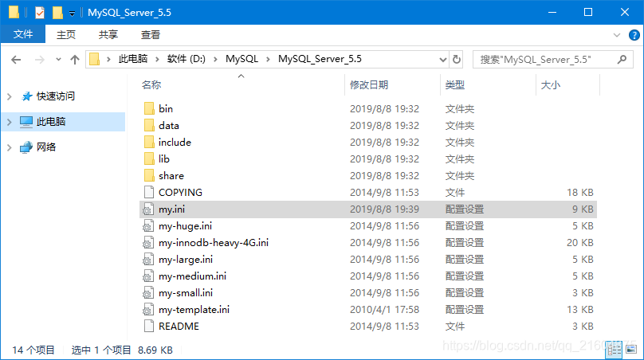Select the COPYING file icon
The image size is (644, 360).
(x=149, y=193)
